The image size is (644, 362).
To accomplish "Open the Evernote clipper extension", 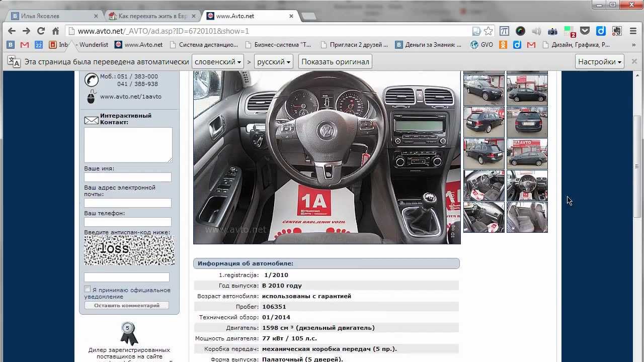I will click(x=617, y=31).
